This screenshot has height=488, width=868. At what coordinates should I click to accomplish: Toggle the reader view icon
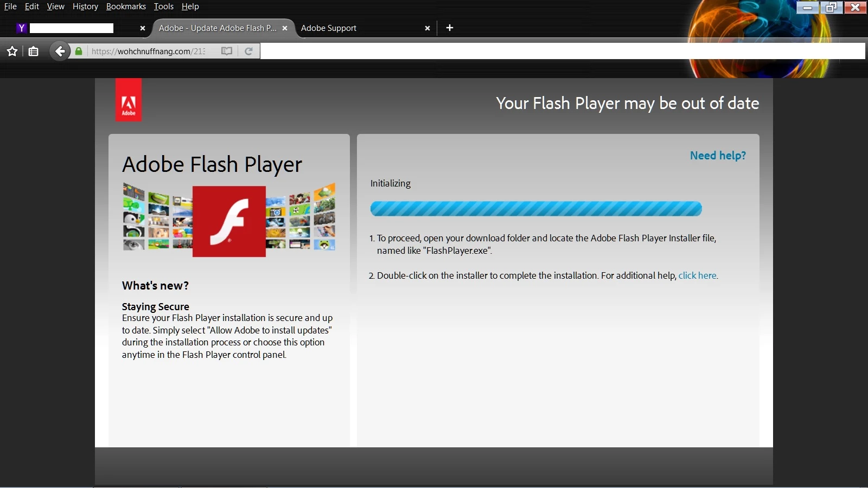coord(227,51)
